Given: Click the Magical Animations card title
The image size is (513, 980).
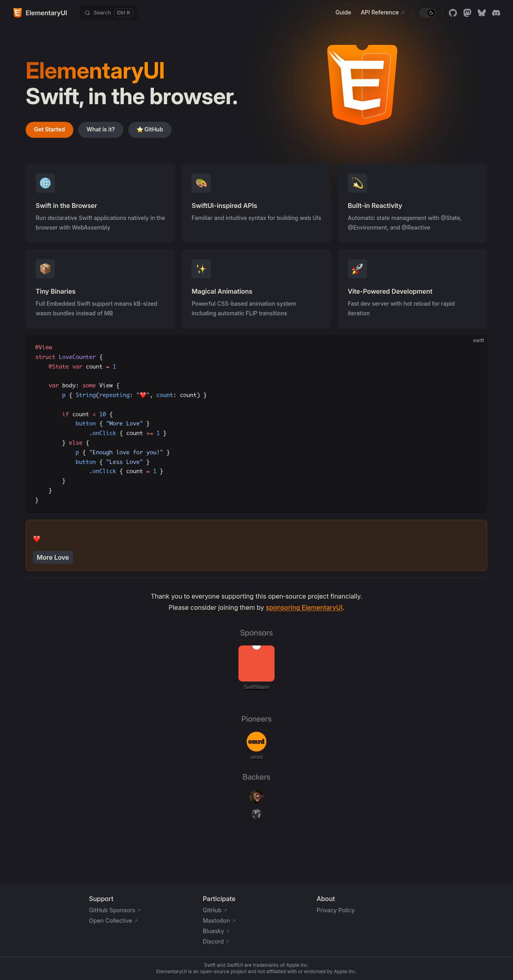Looking at the screenshot, I should pyautogui.click(x=222, y=291).
